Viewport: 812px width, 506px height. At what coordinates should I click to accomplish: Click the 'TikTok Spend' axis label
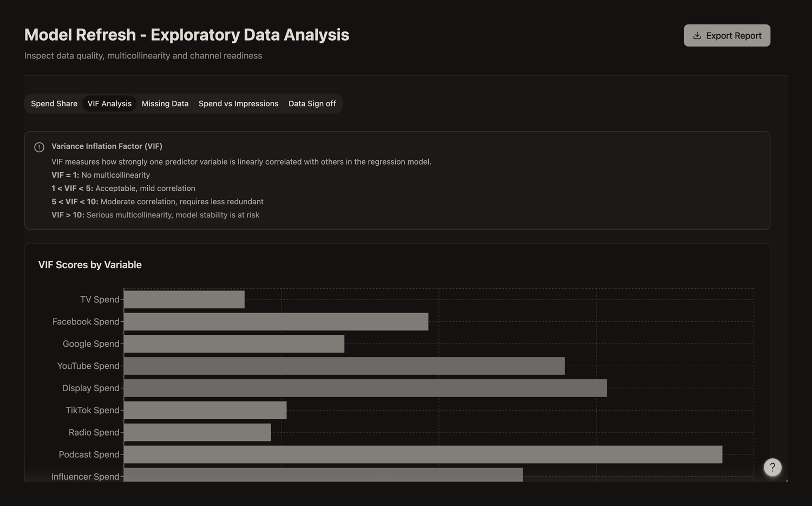click(93, 410)
